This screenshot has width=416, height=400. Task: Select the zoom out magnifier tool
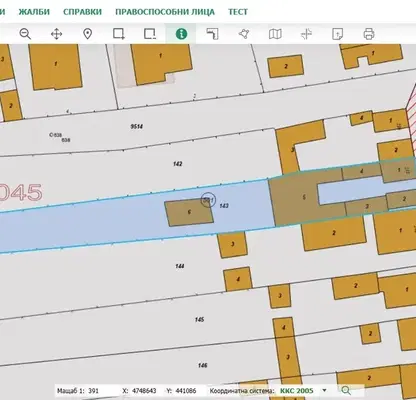click(x=25, y=34)
